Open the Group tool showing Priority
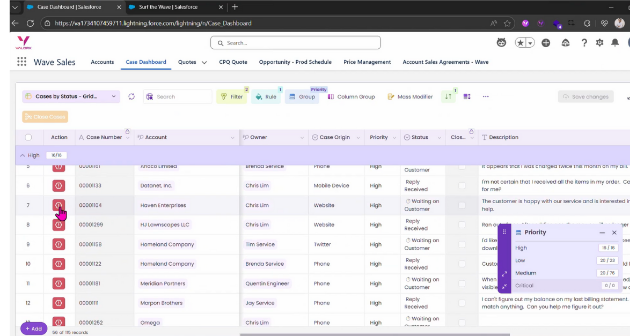The image size is (644, 336). coord(302,96)
